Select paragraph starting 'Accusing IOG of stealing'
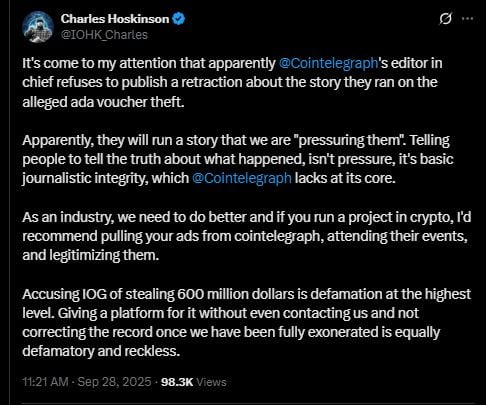Image resolution: width=486 pixels, height=405 pixels. (247, 323)
